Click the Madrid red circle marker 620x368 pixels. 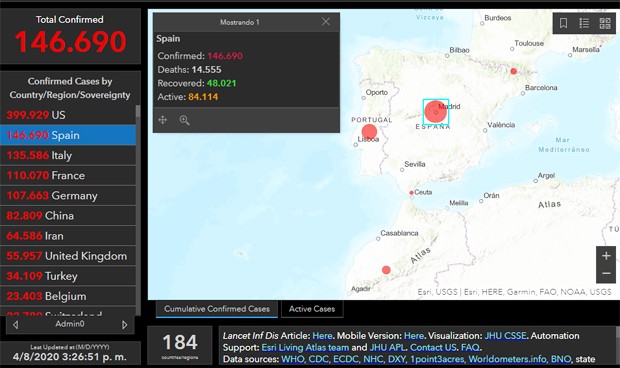click(x=436, y=112)
